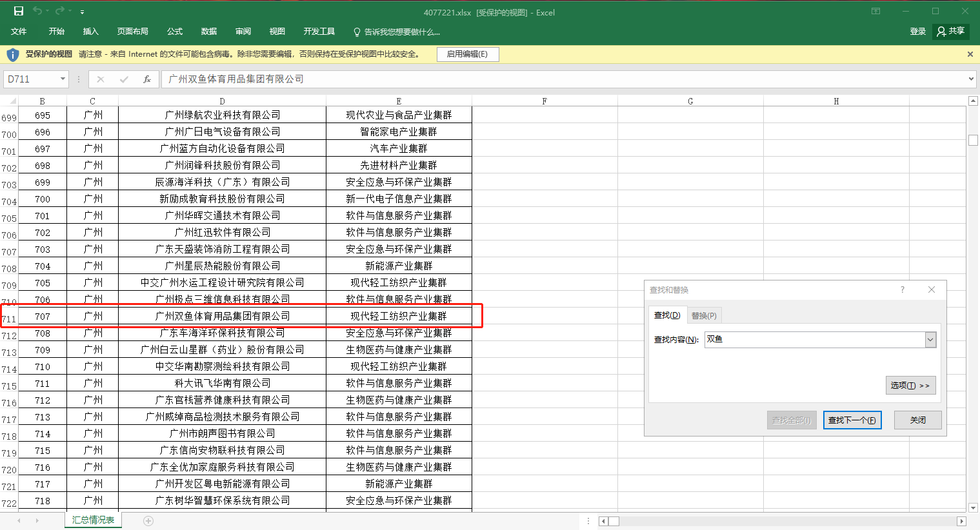Image resolution: width=980 pixels, height=530 pixels.
Task: Close the Find and Replace dialog X
Action: coord(932,290)
